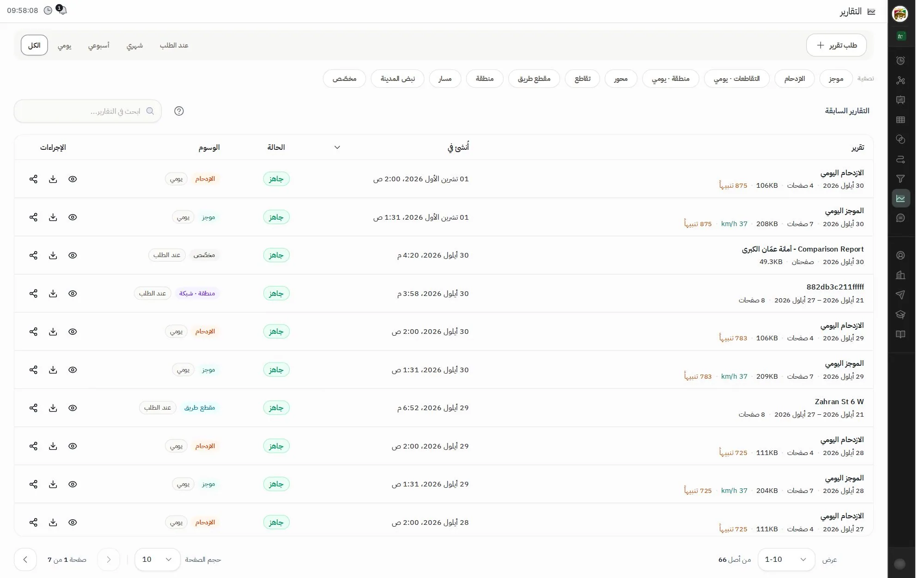Open the graduation cap sidebar icon
The width and height of the screenshot is (924, 578).
tap(900, 314)
